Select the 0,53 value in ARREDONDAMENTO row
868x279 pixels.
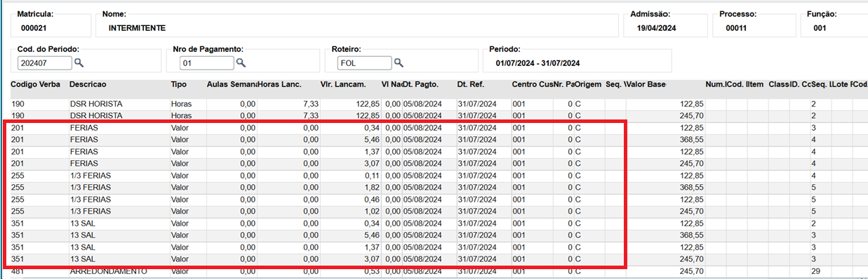click(x=372, y=271)
